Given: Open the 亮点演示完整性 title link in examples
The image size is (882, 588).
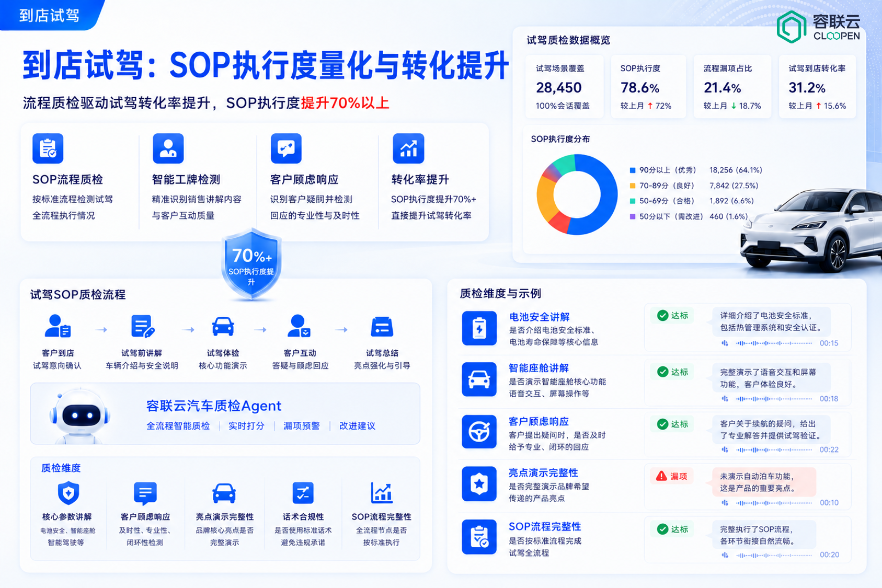Looking at the screenshot, I should (x=543, y=473).
